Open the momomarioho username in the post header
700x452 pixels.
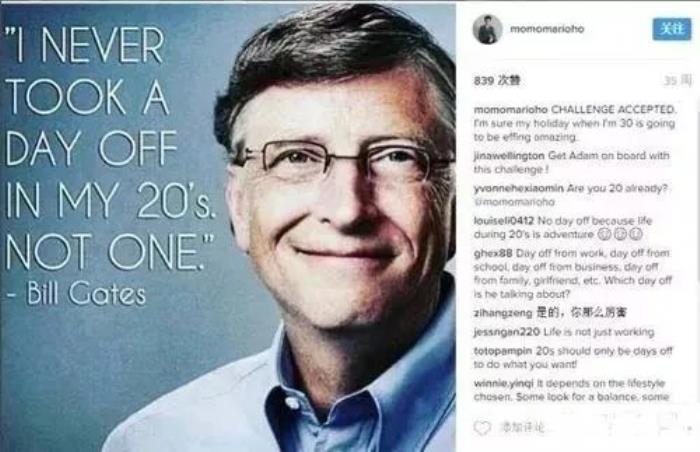tap(547, 29)
